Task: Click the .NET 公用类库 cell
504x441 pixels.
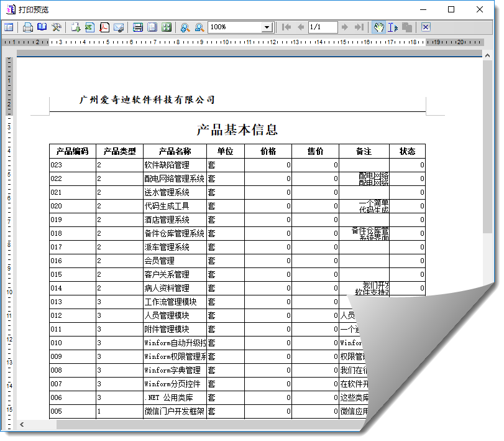Action: coord(175,397)
